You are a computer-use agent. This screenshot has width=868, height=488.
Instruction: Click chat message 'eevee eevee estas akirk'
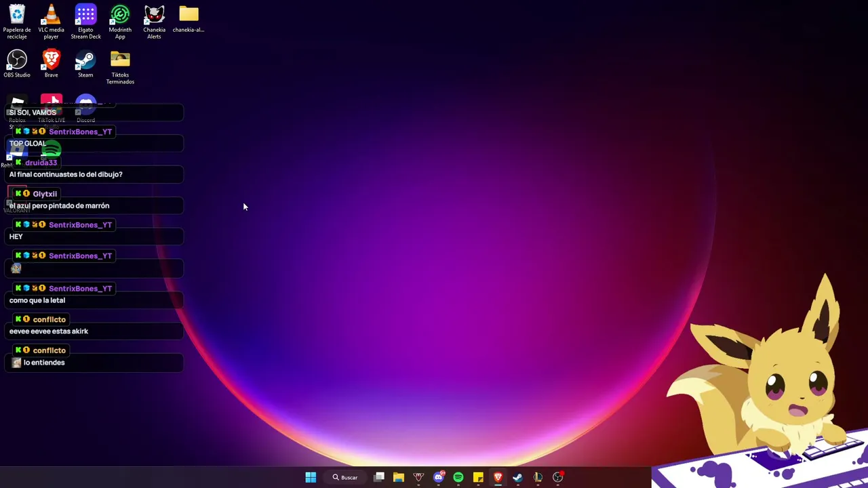coord(49,331)
